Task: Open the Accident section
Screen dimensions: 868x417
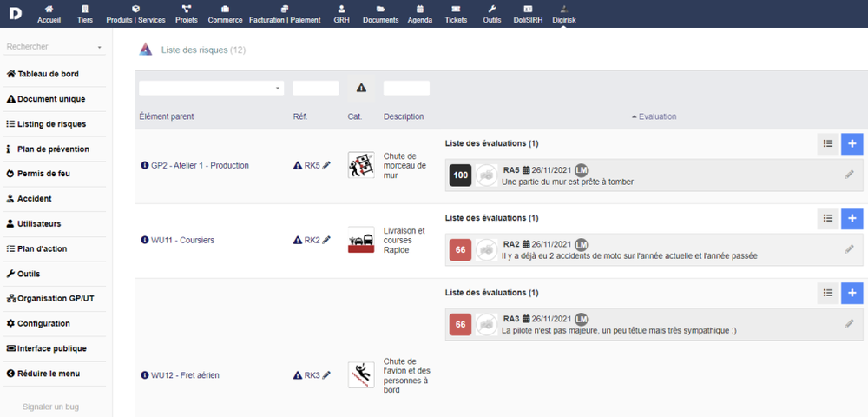Action: pyautogui.click(x=29, y=199)
